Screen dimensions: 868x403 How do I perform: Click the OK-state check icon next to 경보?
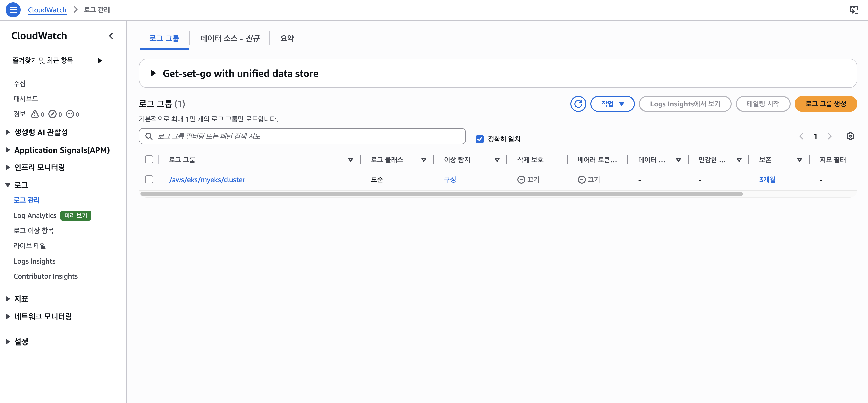pyautogui.click(x=53, y=114)
